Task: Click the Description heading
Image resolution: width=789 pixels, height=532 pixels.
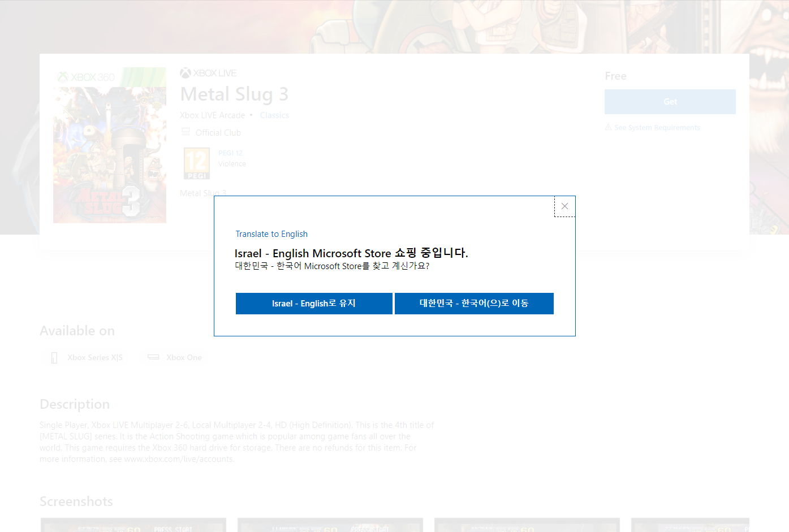Action: click(x=75, y=404)
